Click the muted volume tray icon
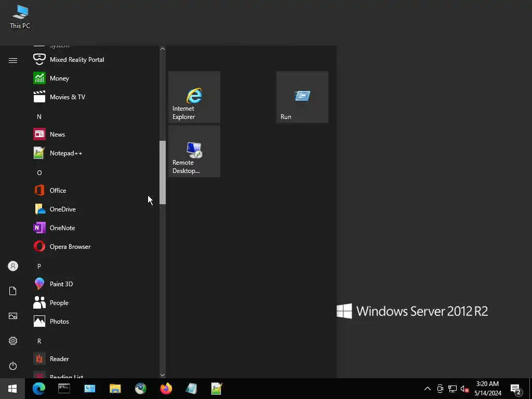Screen dimensions: 532x399 pos(464,389)
